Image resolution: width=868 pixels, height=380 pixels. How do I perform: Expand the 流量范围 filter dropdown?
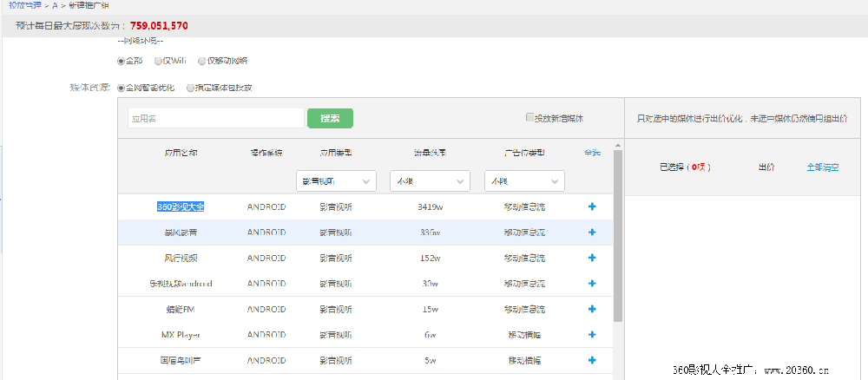point(430,181)
